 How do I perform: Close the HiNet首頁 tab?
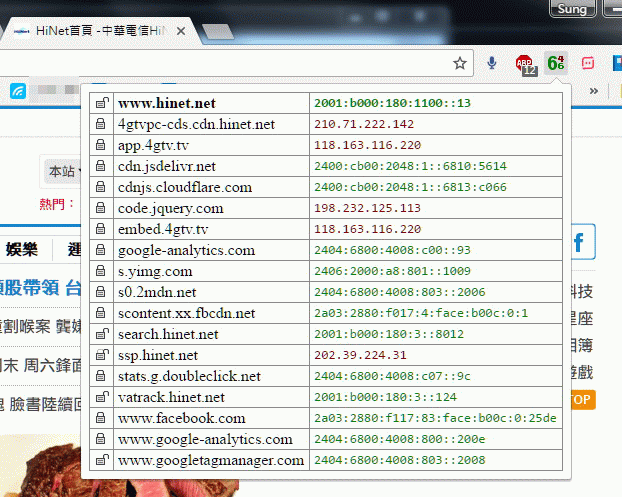point(181,31)
